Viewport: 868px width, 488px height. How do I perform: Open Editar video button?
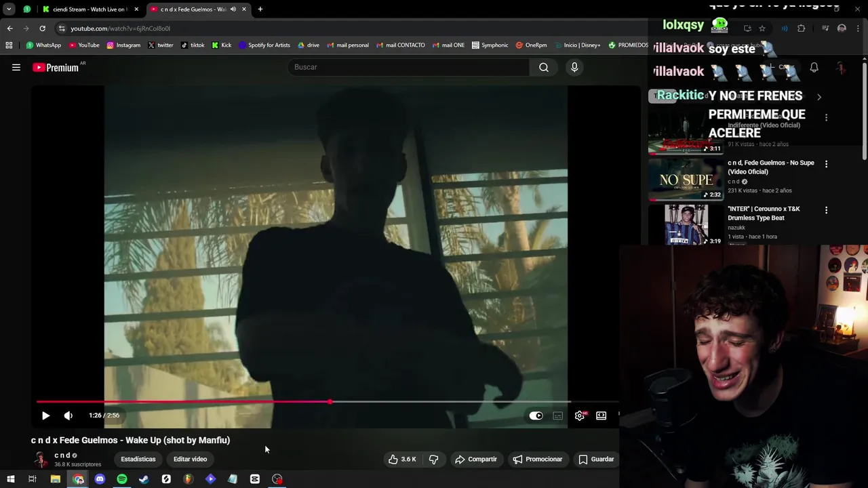(190, 459)
